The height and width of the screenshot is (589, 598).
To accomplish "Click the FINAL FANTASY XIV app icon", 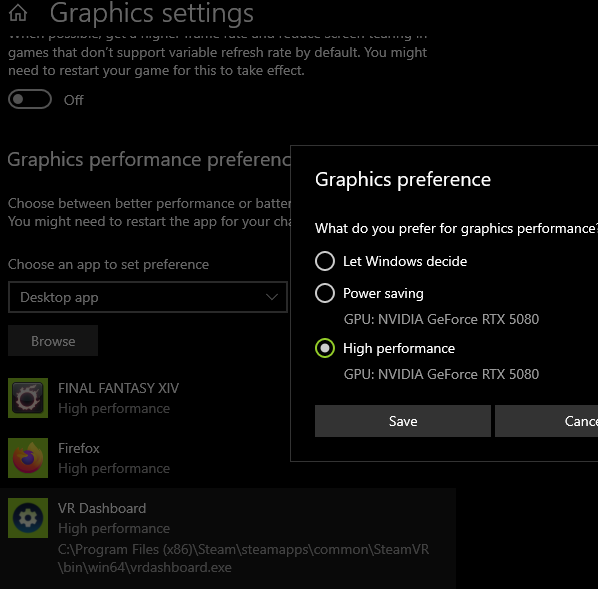I will click(x=28, y=398).
